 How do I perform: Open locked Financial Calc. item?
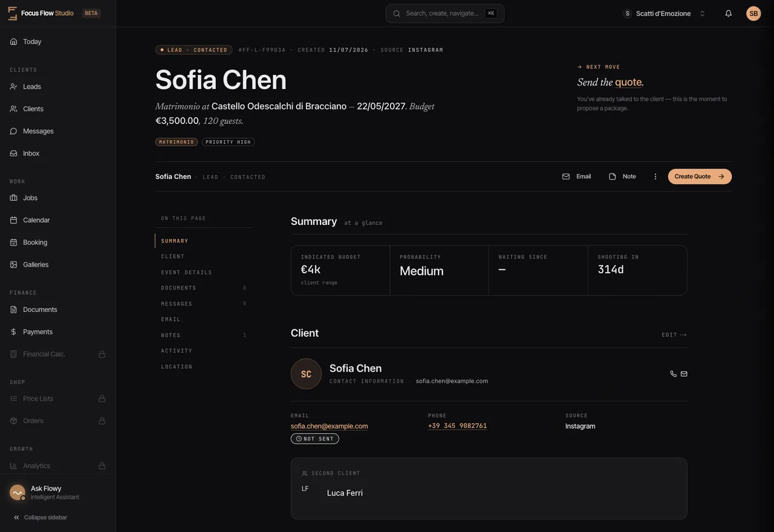coord(57,354)
